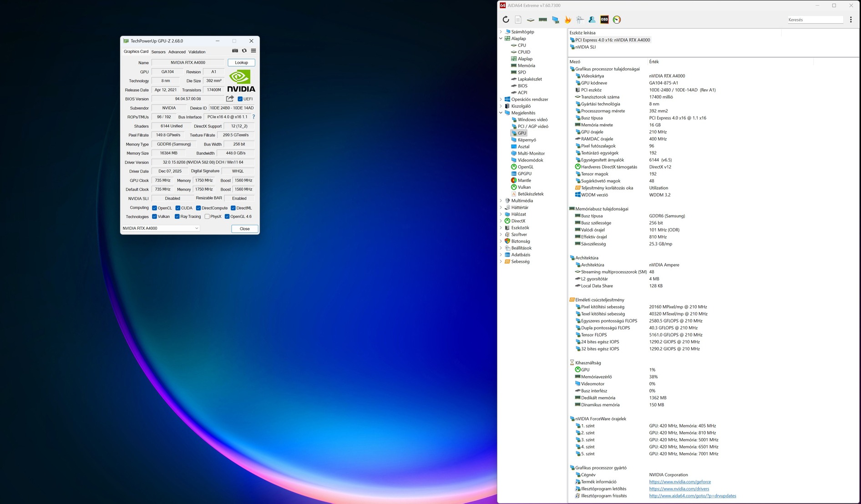861x504 pixels.
Task: Toggle the PhysX checkbox
Action: click(x=207, y=217)
